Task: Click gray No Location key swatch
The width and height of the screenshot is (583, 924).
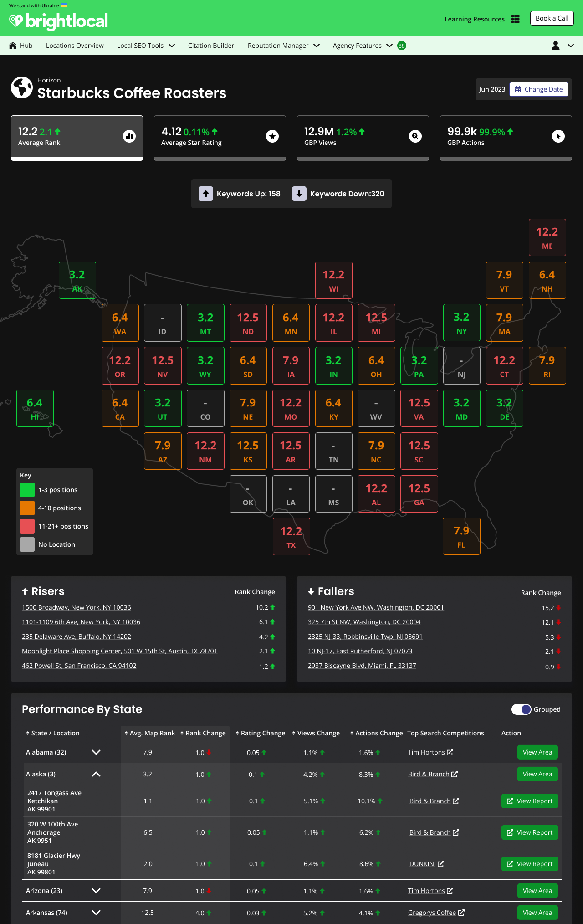Action: click(x=27, y=544)
